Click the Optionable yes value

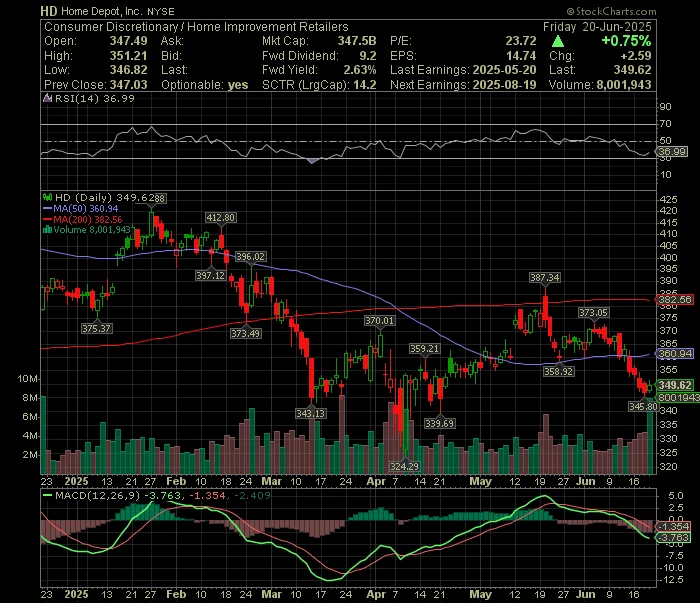[x=238, y=85]
